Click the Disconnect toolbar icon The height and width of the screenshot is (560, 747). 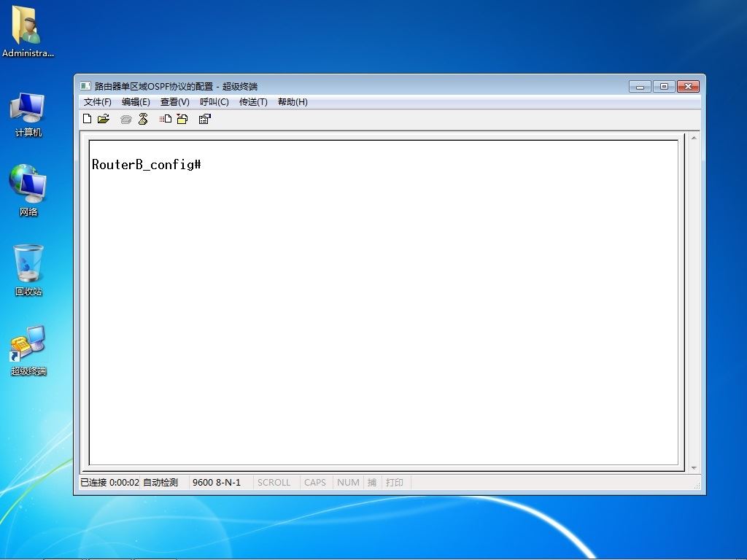coord(143,119)
